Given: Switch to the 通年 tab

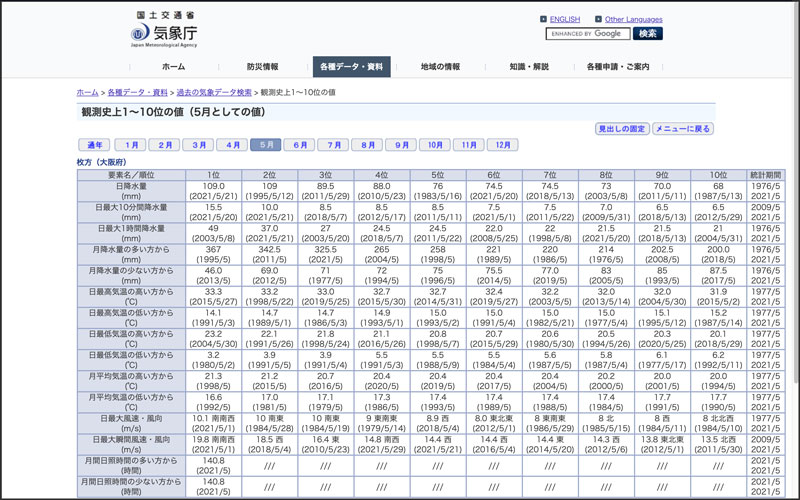Looking at the screenshot, I should pos(93,145).
